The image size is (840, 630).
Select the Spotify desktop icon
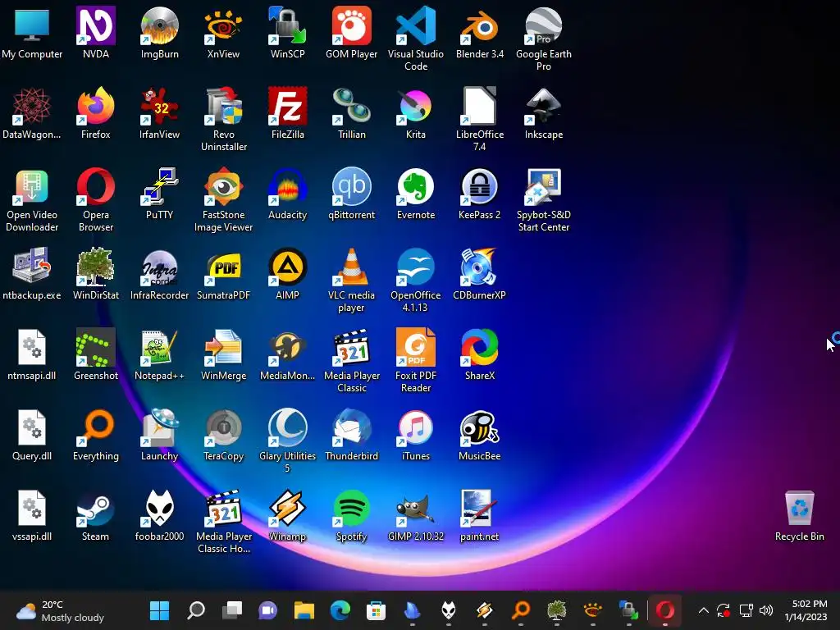[351, 508]
